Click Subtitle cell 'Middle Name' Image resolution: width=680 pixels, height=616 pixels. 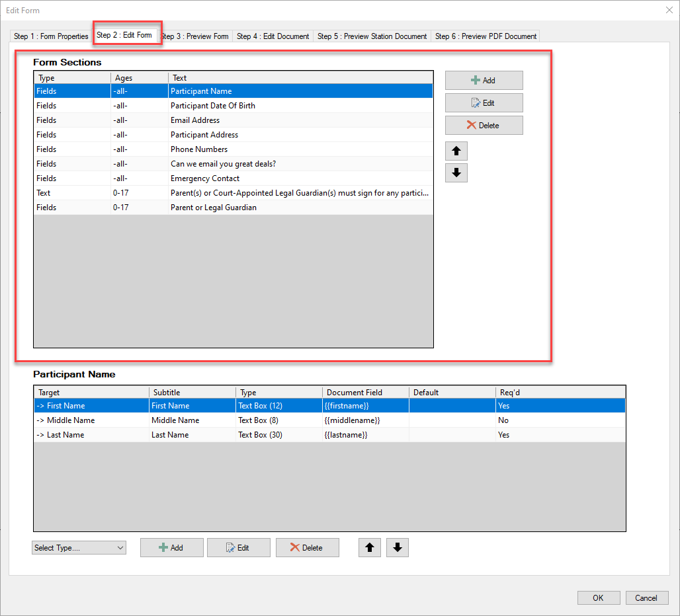pyautogui.click(x=192, y=420)
